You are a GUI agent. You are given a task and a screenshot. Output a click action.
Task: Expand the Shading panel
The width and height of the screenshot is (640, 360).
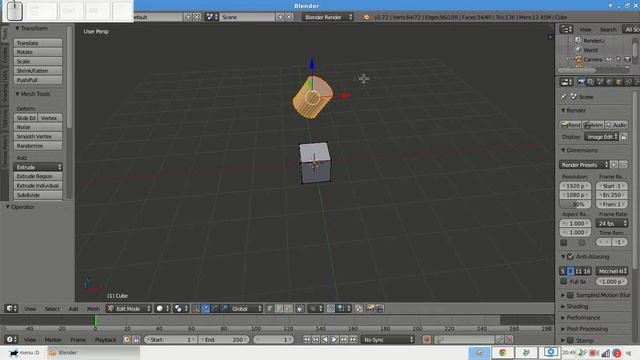[577, 306]
